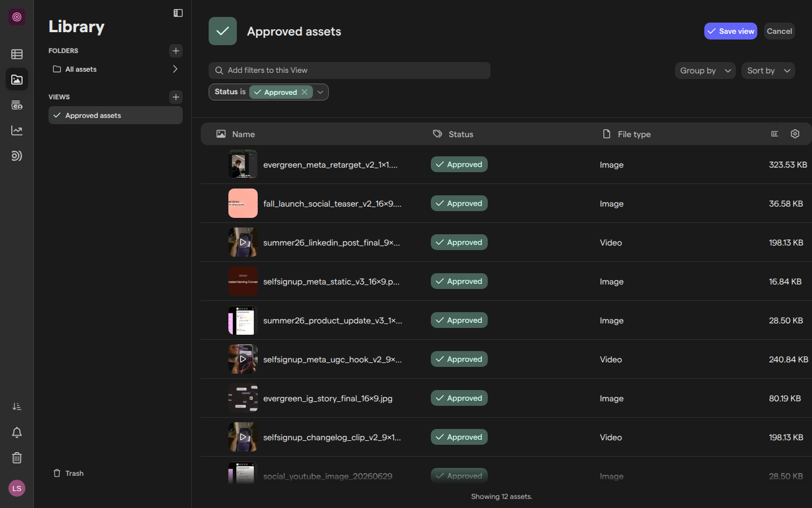Open the ads/campaign icon in left rail
Image resolution: width=812 pixels, height=508 pixels.
pos(17,105)
